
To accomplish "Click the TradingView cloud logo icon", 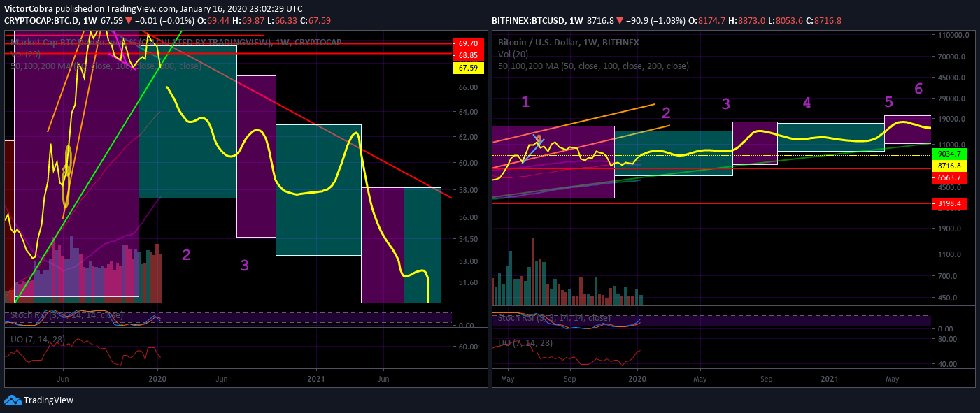I will 13,400.
